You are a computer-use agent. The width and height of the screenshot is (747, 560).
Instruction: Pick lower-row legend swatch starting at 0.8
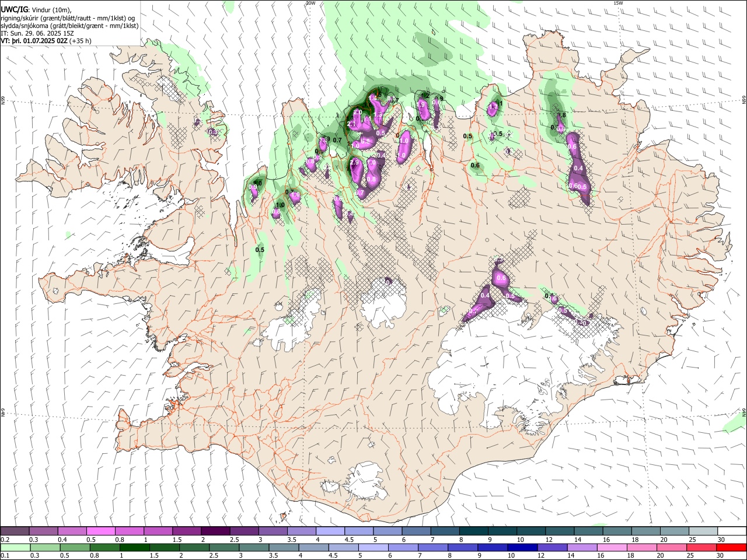(x=104, y=547)
